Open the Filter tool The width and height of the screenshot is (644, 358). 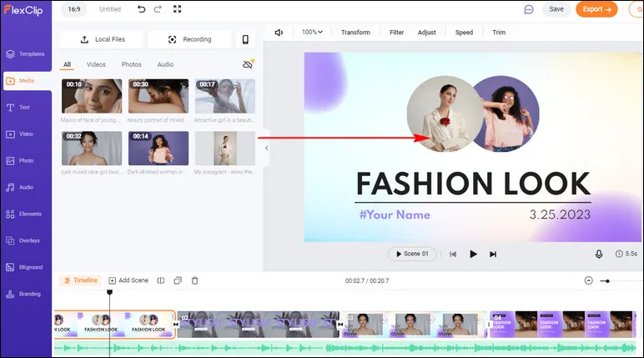[x=397, y=33]
